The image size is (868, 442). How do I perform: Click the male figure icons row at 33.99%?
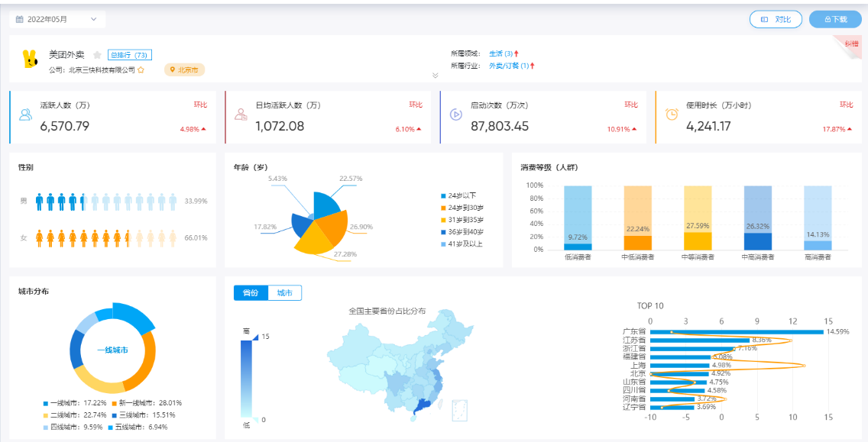coord(105,202)
